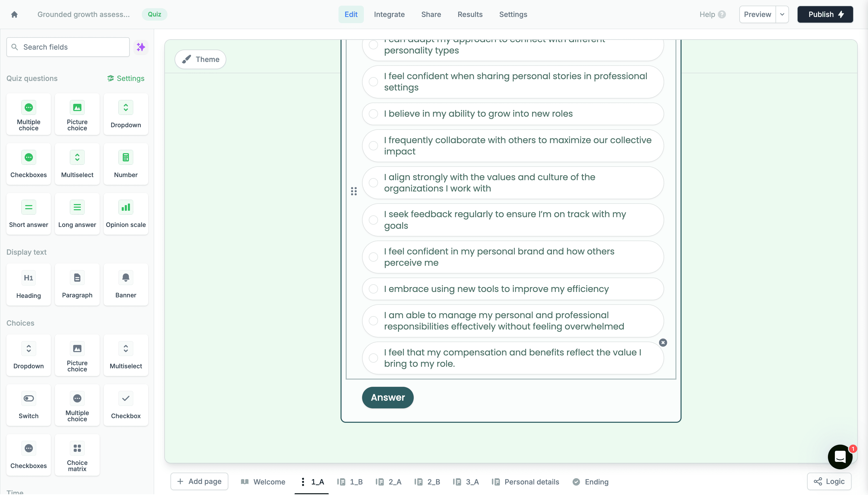Add a Choice matrix field

coord(77,455)
